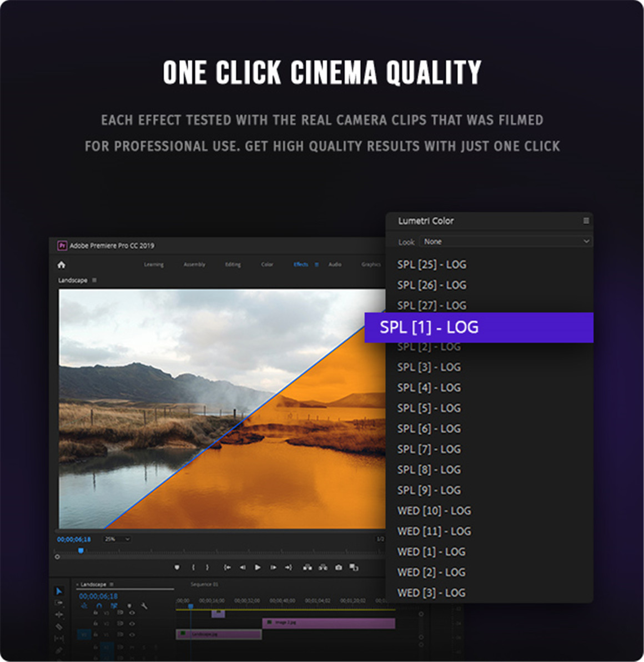
Task: Toggle eye visibility for the top video track
Action: point(132,613)
